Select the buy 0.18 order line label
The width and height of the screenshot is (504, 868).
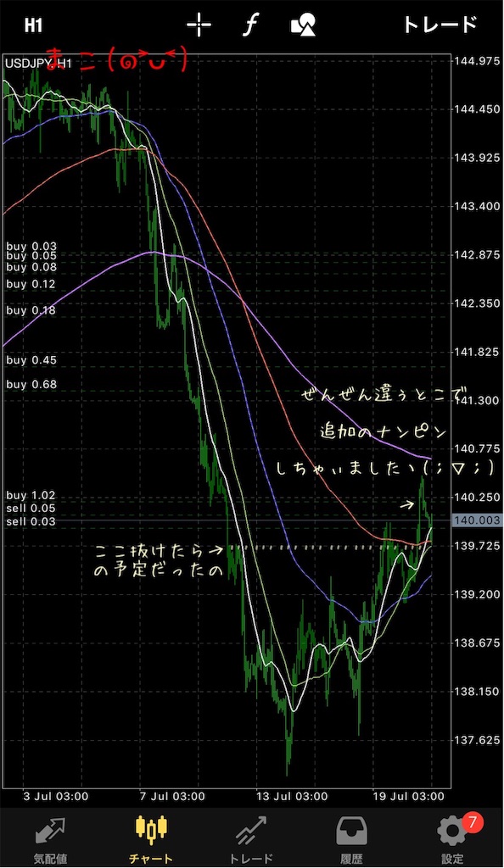[31, 310]
